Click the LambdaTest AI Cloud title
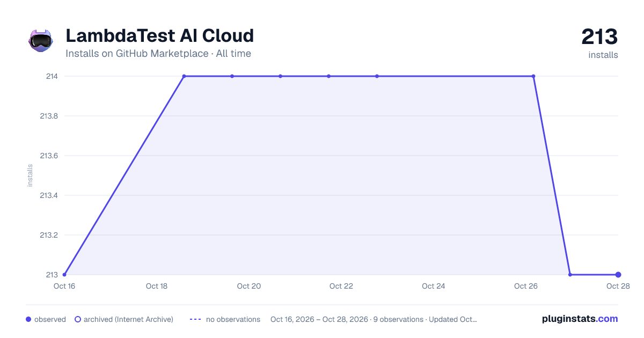 click(159, 36)
